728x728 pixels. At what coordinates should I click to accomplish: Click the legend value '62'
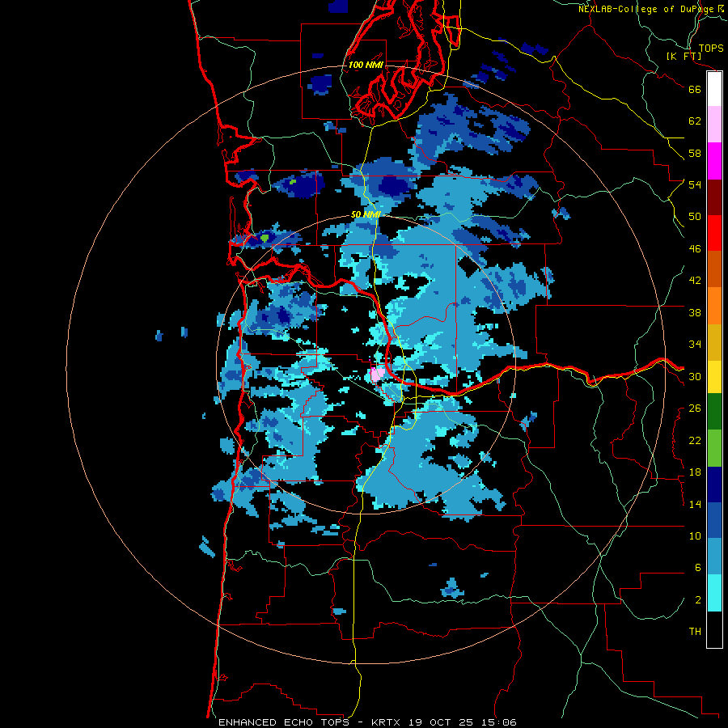(x=695, y=121)
